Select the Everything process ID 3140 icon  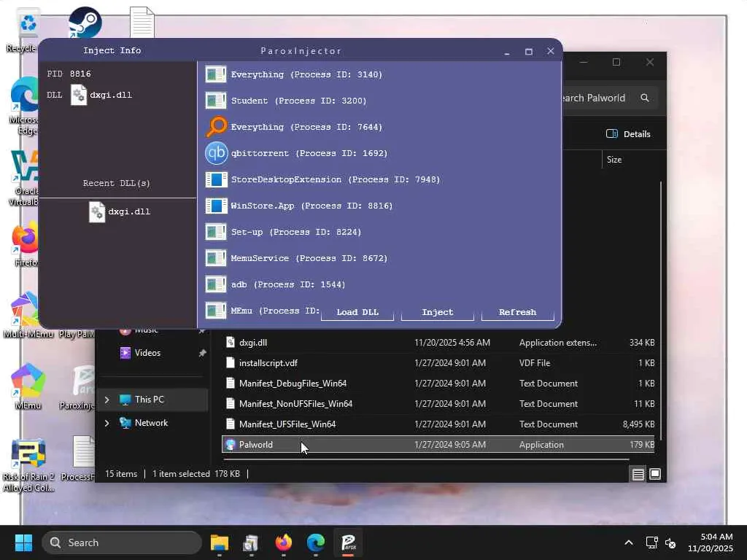(x=216, y=74)
